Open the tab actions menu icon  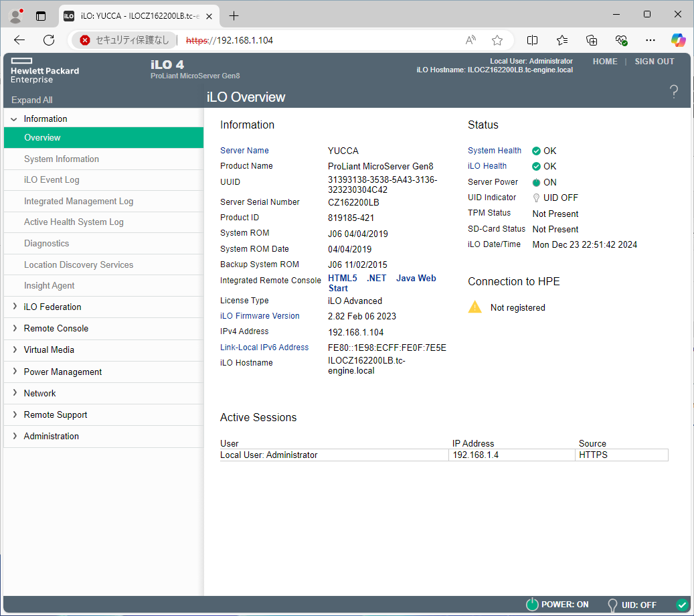point(41,16)
